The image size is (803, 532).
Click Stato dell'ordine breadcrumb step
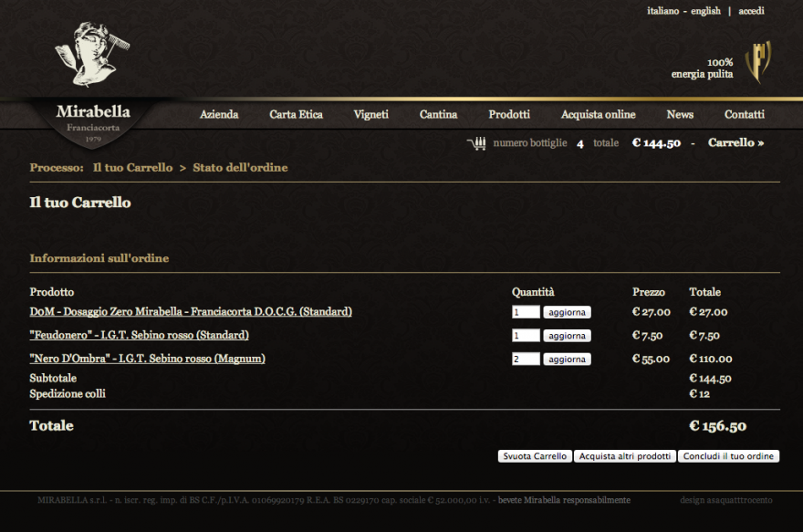click(x=240, y=167)
